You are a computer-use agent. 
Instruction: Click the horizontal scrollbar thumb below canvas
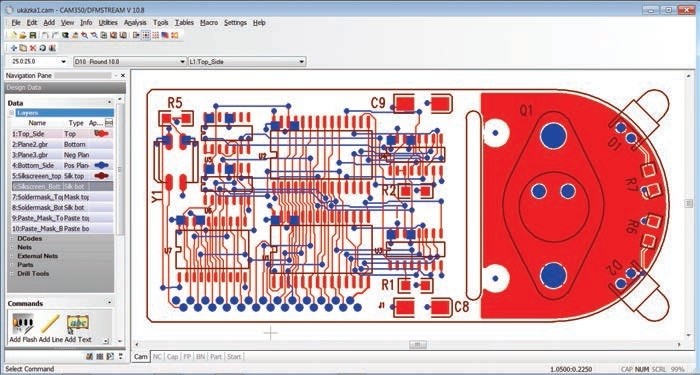(x=418, y=345)
